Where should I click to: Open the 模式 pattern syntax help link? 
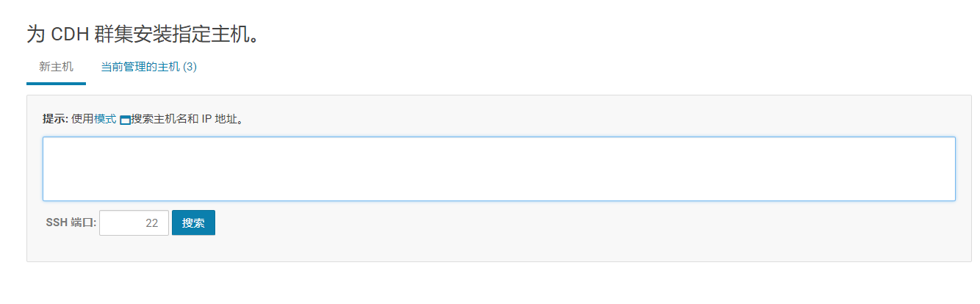coord(105,119)
